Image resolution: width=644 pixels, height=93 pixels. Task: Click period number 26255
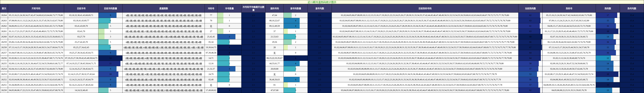pyautogui.click(x=4, y=63)
